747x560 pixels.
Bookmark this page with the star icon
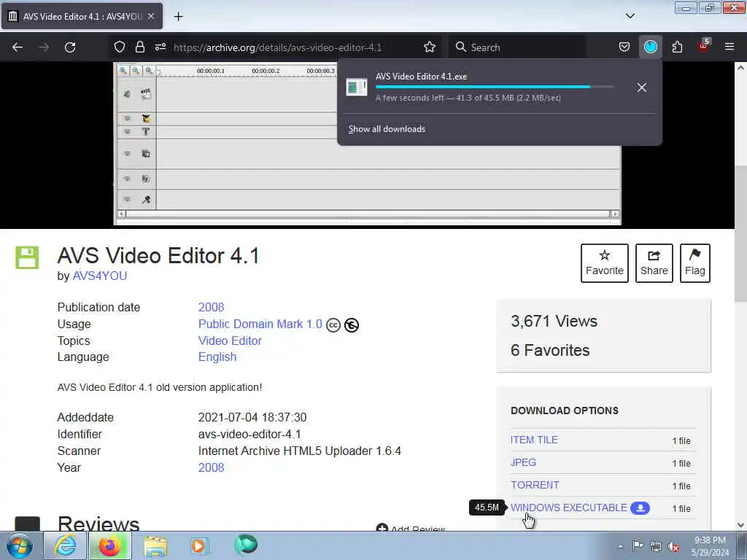430,47
